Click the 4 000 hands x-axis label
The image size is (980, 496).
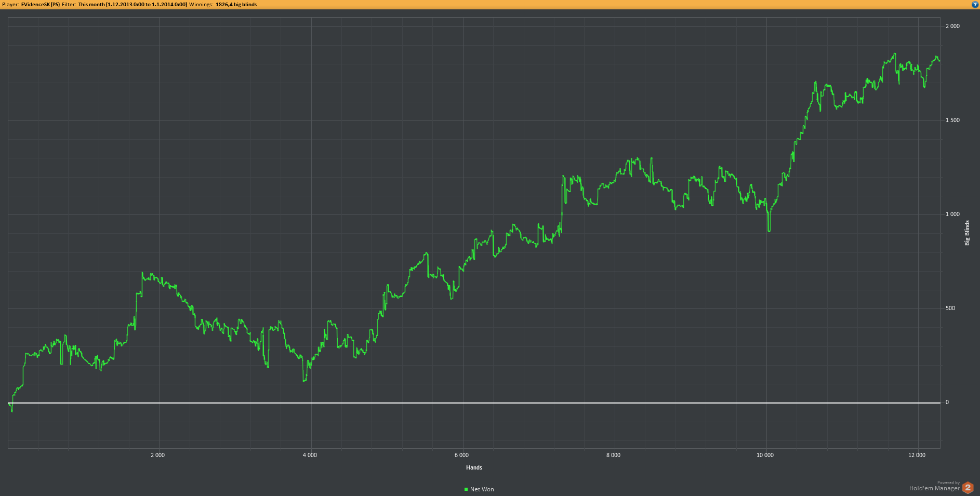coord(310,455)
